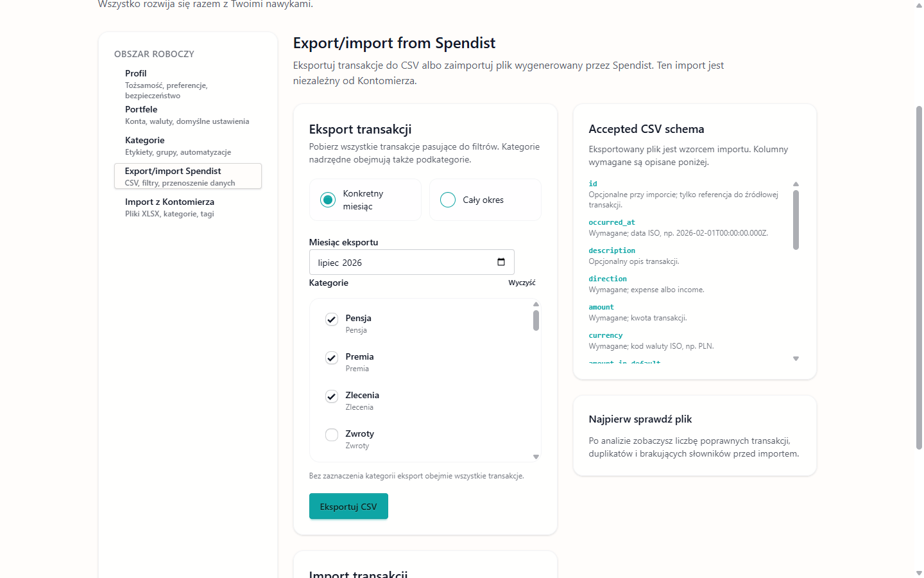Screen dimensions: 924x578
Task: Click the description schema field name
Action: click(612, 250)
